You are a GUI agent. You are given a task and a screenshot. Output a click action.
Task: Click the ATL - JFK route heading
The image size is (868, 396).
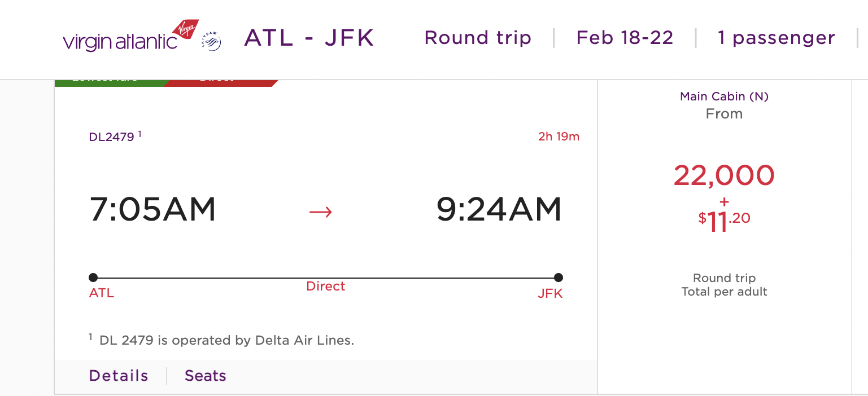(309, 38)
